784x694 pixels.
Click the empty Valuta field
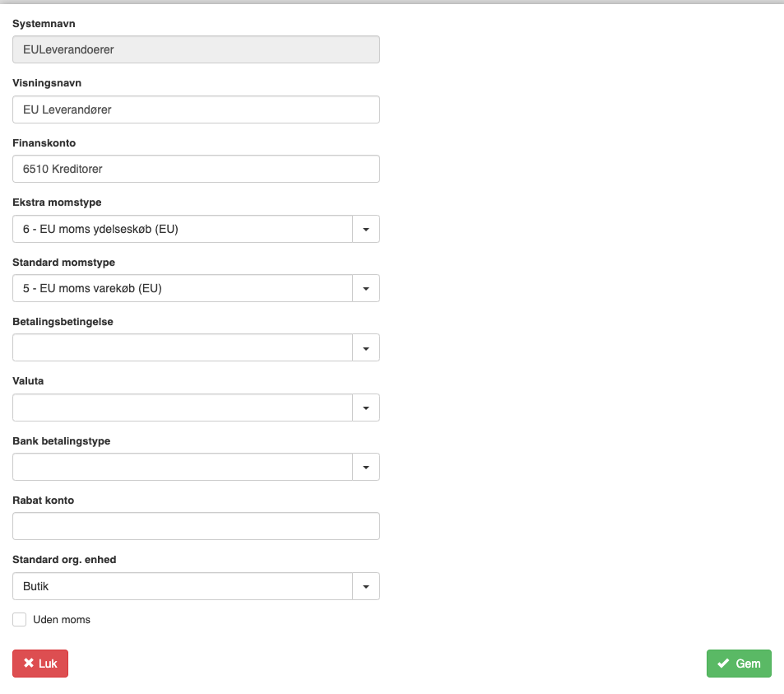click(183, 408)
